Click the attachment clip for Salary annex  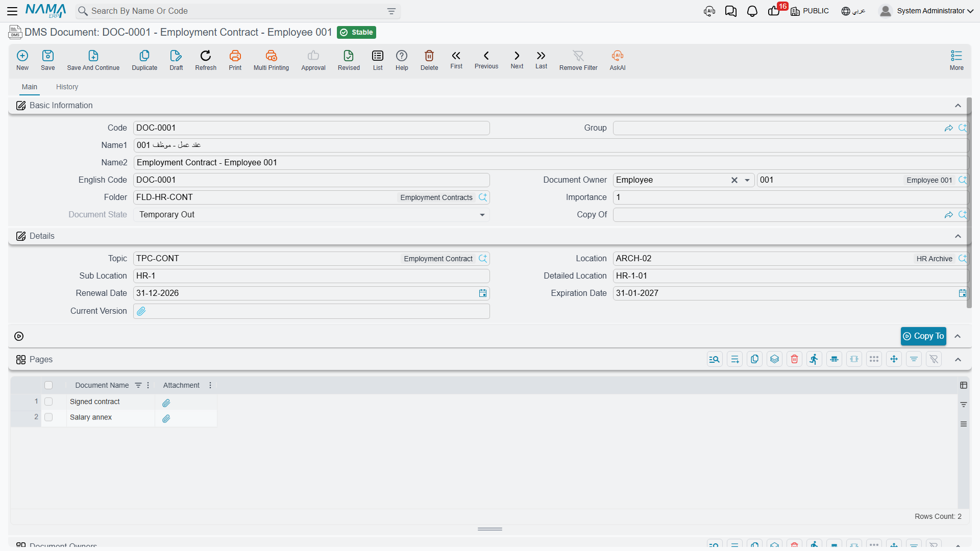point(166,419)
